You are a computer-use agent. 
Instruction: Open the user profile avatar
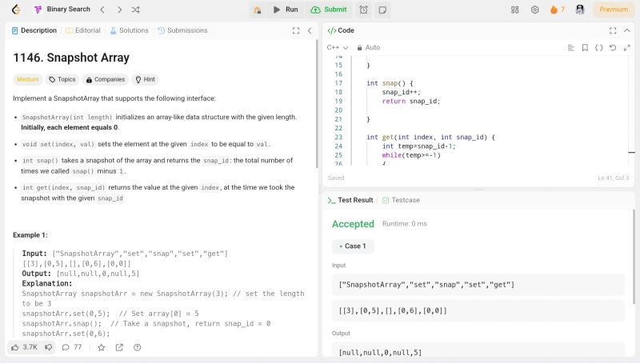click(x=579, y=10)
